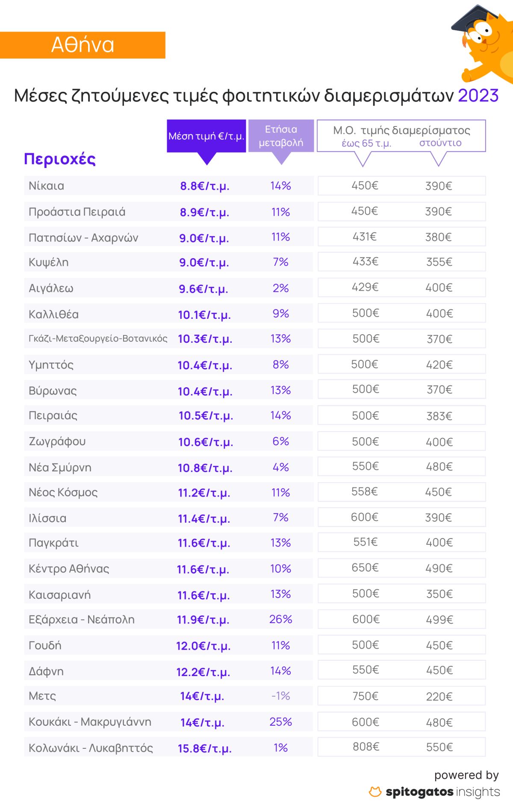513x812 pixels.
Task: Click the Κουκάκι - Μακρυγιάννη area label
Action: [90, 722]
